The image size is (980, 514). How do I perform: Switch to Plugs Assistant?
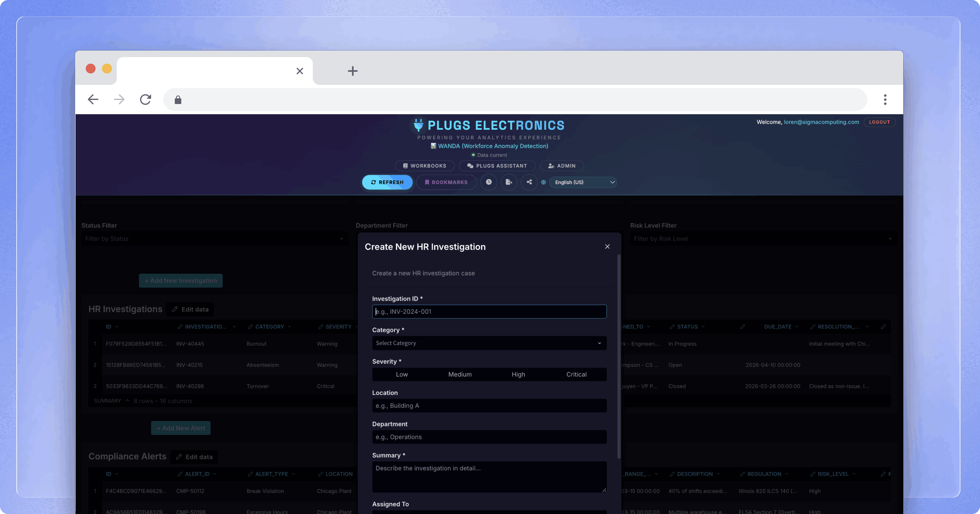497,166
